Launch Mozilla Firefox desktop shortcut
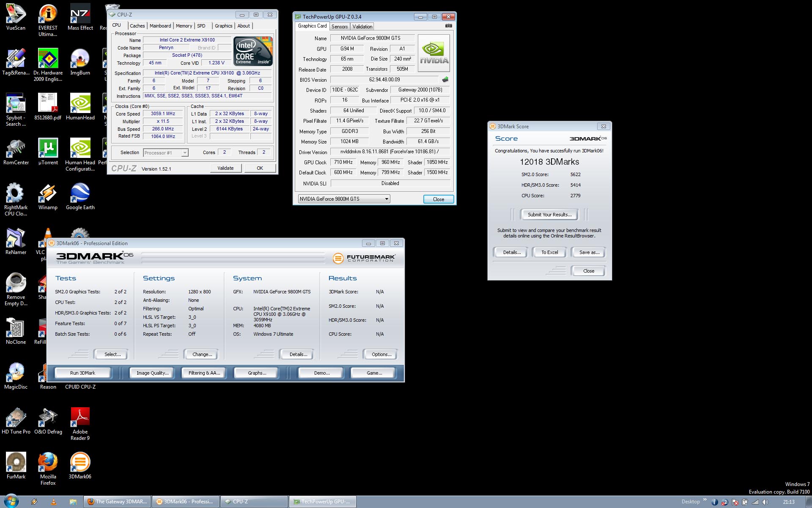This screenshot has height=508, width=812. [48, 469]
